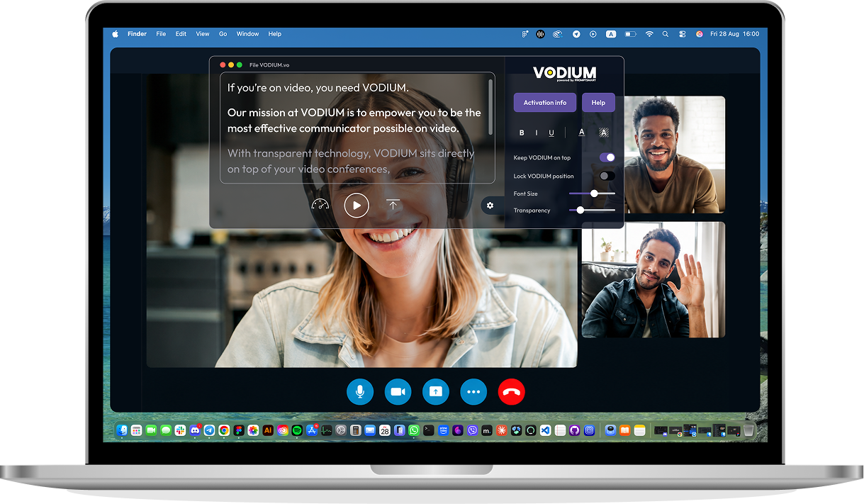This screenshot has width=864, height=504.
Task: Open the File menu in menu bar
Action: (161, 34)
